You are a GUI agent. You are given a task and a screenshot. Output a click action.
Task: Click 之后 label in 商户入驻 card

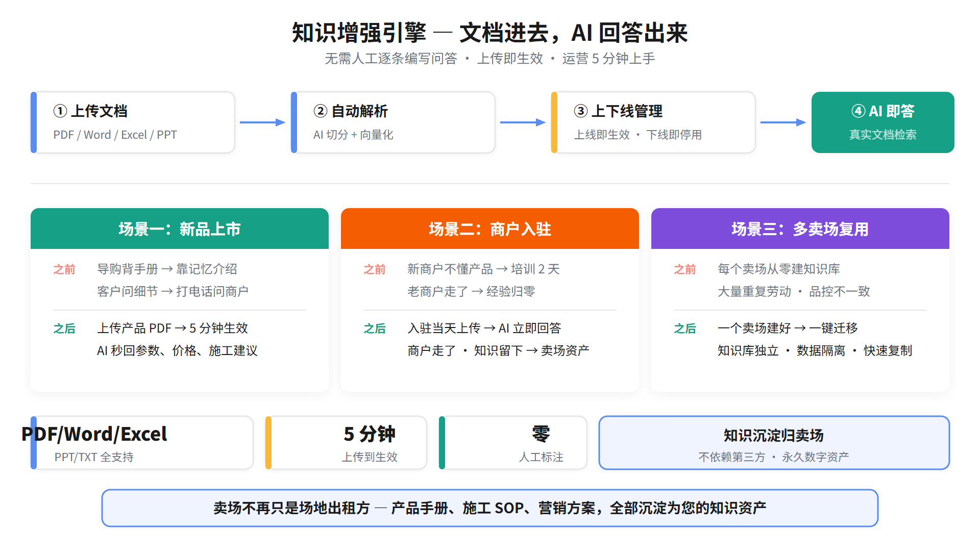point(375,328)
